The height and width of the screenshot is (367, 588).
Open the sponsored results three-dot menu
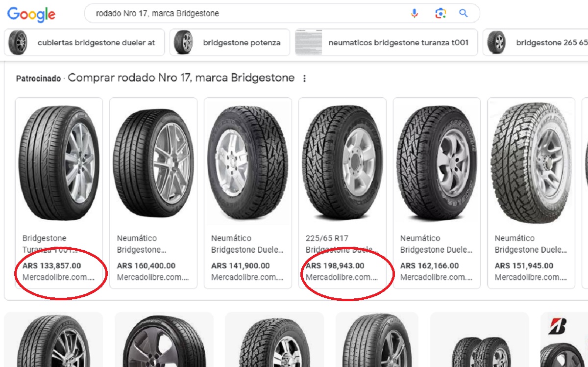click(304, 79)
